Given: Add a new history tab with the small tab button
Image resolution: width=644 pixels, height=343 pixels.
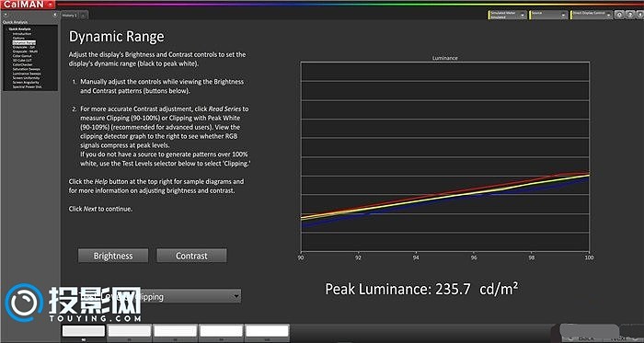Looking at the screenshot, I should [83, 16].
